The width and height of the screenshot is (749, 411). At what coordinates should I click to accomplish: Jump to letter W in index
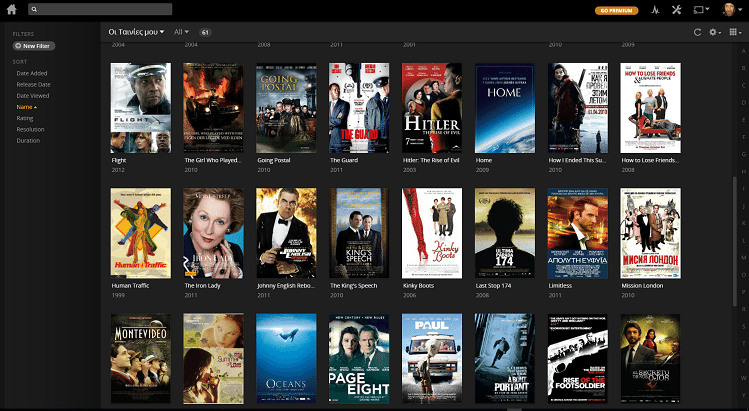point(743,378)
